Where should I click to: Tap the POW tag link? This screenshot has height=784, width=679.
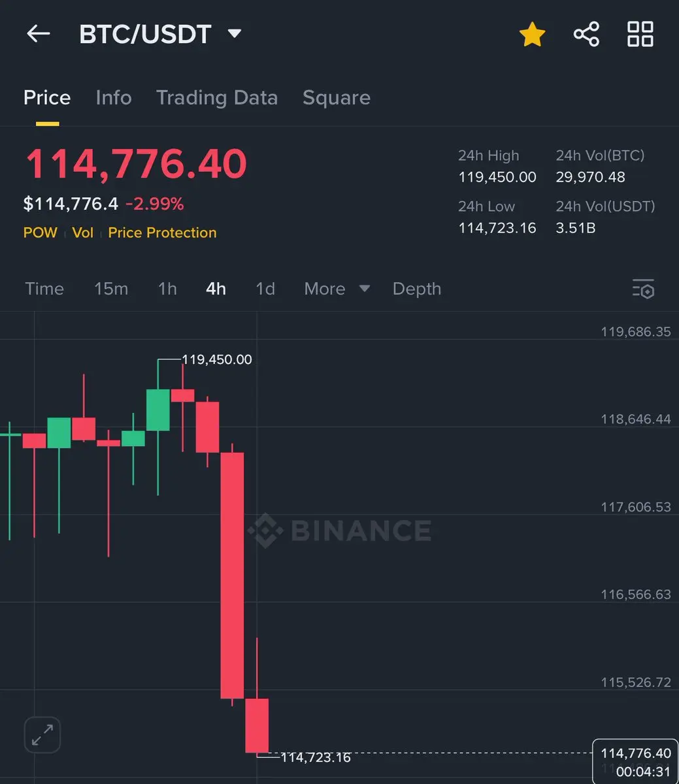(41, 233)
